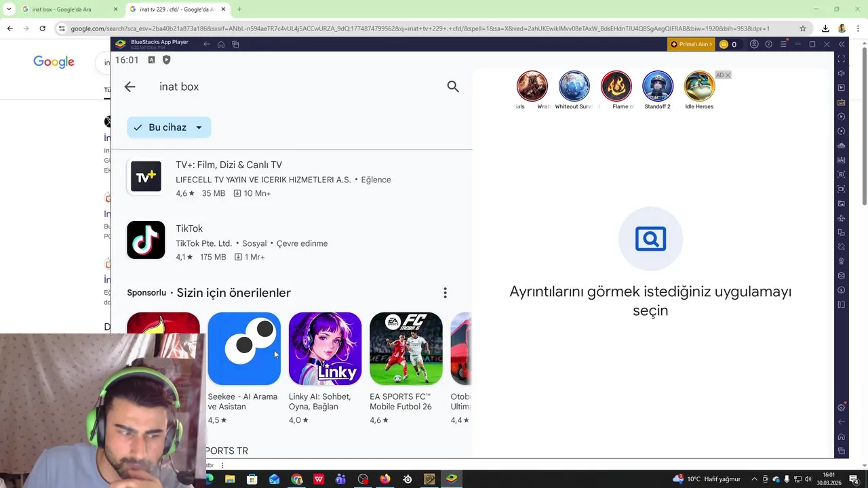Open Chrome downloads icon

pos(825,28)
